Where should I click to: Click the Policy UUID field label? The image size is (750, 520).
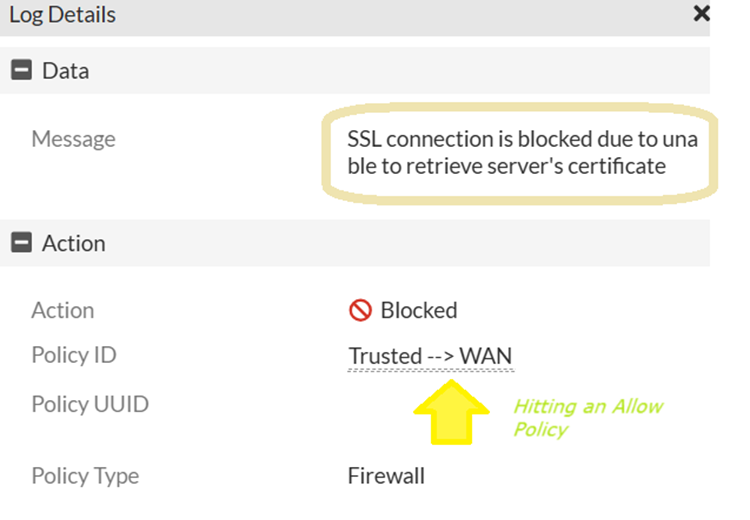[90, 405]
